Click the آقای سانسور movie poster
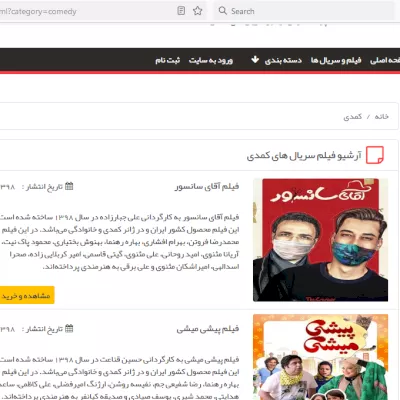This screenshot has width=400, height=400. 320,240
